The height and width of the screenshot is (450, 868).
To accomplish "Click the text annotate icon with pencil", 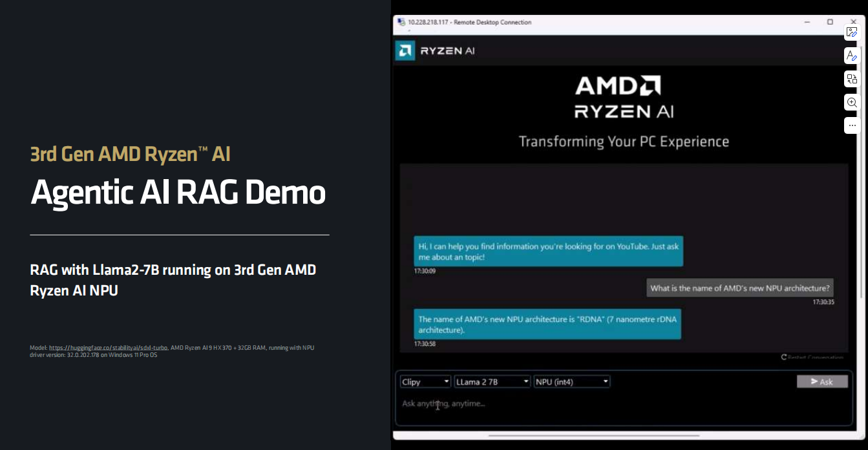I will click(852, 56).
